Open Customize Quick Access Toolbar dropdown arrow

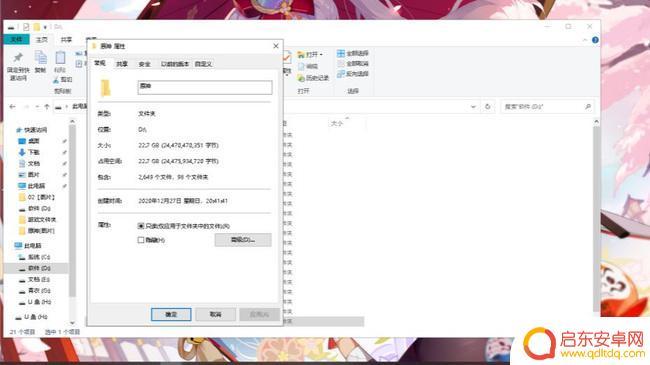[45, 27]
